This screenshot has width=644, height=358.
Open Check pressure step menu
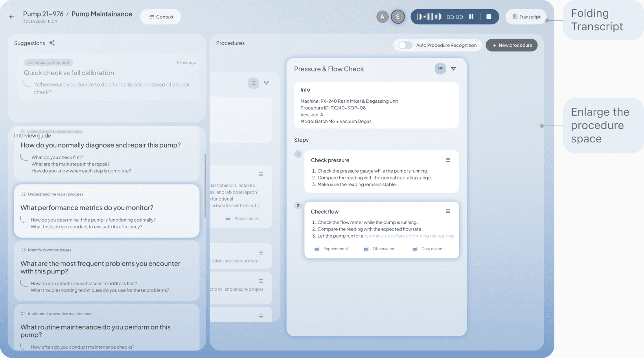tap(448, 160)
